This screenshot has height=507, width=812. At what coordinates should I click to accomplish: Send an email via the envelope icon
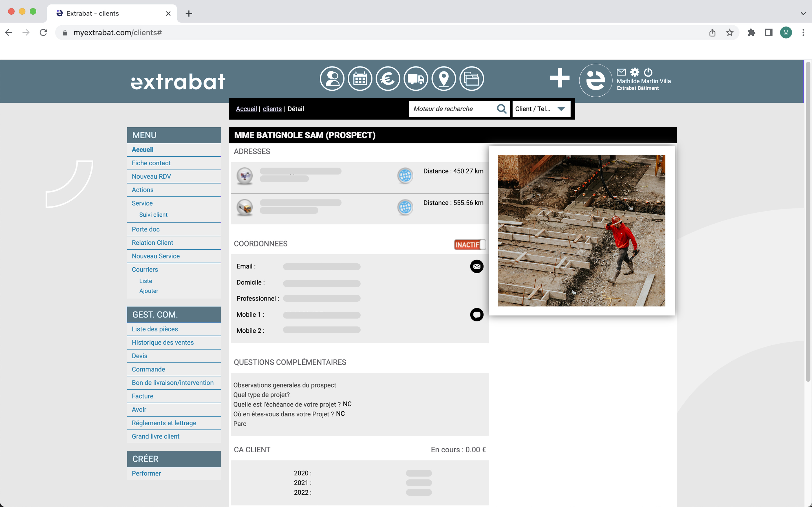477,266
